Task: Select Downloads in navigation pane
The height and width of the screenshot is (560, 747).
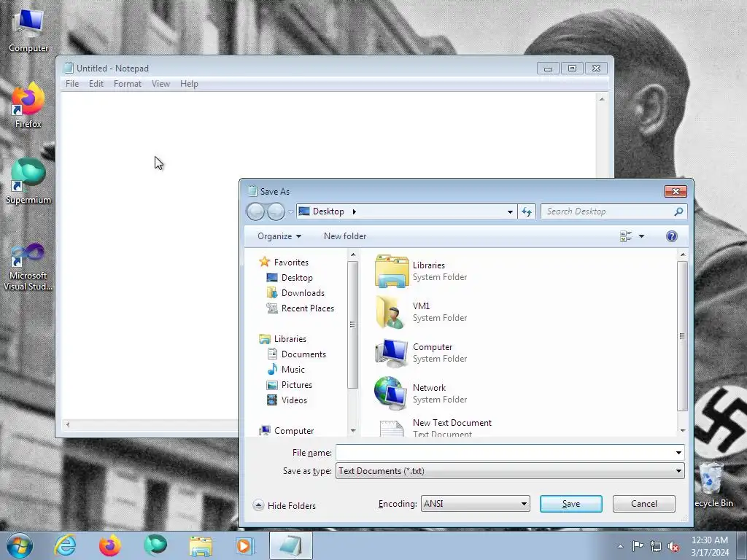Action: [295, 293]
